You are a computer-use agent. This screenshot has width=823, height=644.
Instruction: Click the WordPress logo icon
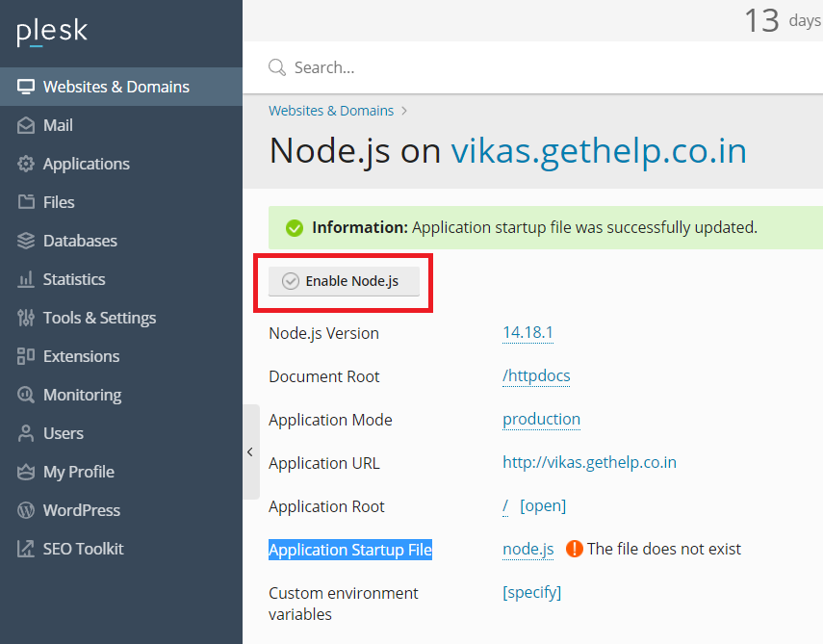[x=26, y=510]
